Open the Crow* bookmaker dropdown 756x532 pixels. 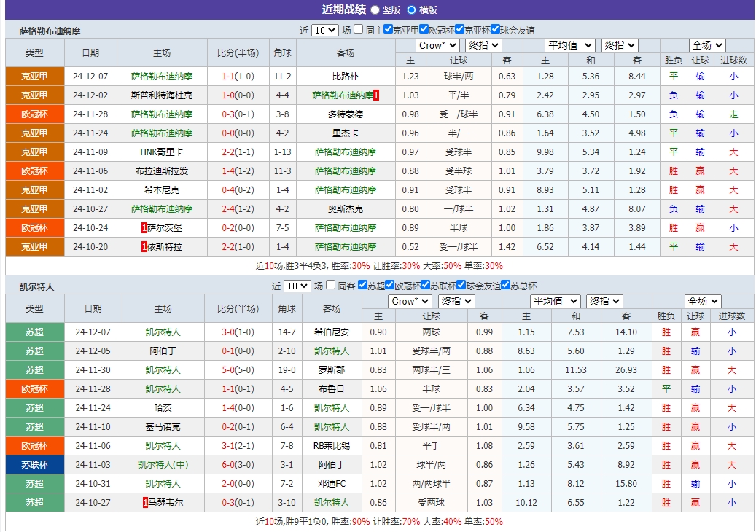(x=436, y=44)
